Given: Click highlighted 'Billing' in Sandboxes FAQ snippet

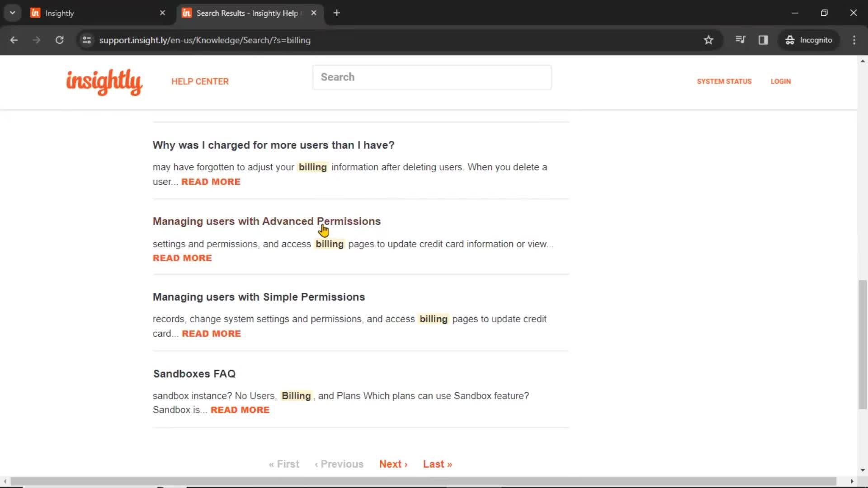Looking at the screenshot, I should click(x=296, y=396).
